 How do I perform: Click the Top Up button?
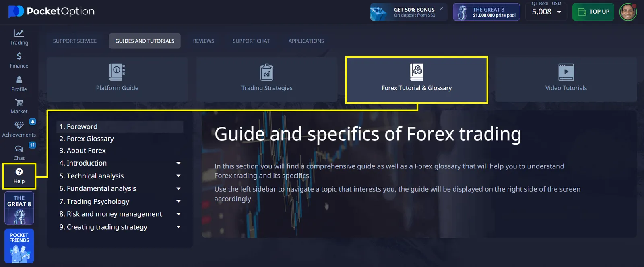tap(593, 12)
